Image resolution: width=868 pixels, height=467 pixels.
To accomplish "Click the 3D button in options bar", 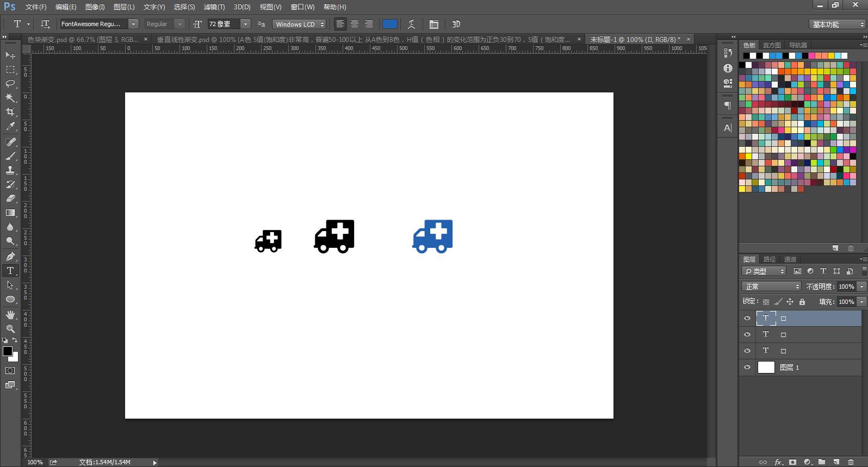I will (456, 24).
